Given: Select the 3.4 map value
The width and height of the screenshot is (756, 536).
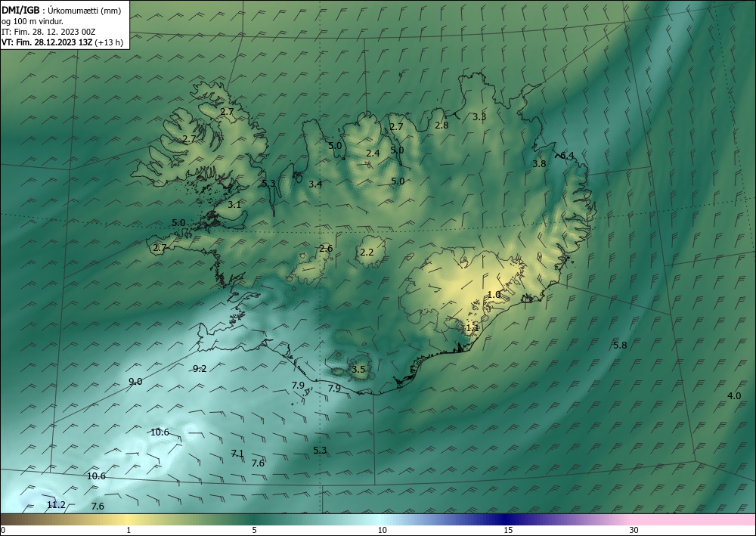Looking at the screenshot, I should (315, 184).
